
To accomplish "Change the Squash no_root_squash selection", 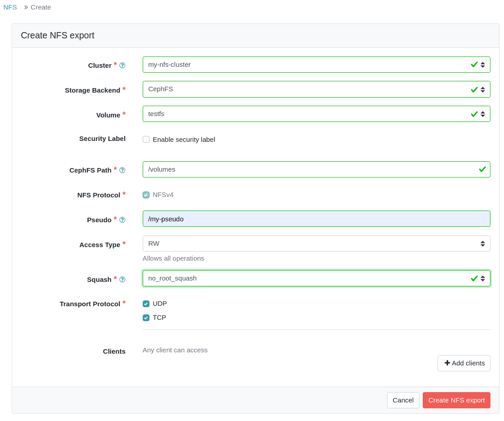I will (316, 278).
